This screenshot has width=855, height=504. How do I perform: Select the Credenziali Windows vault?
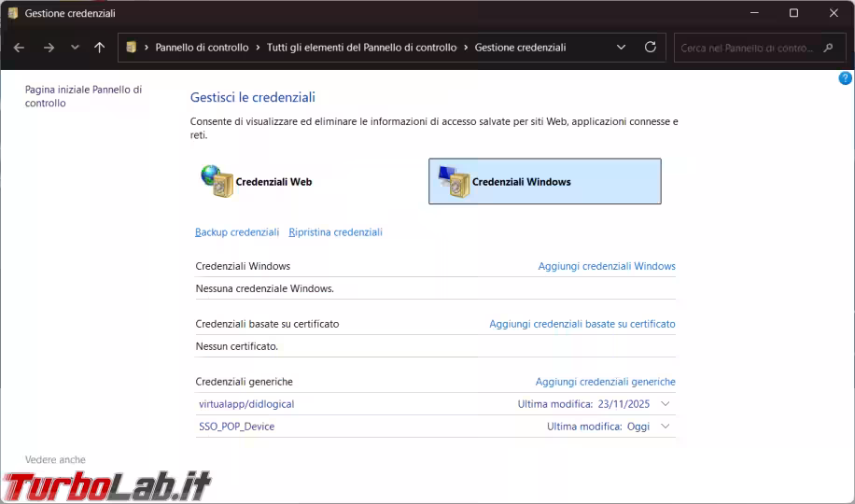(x=545, y=182)
